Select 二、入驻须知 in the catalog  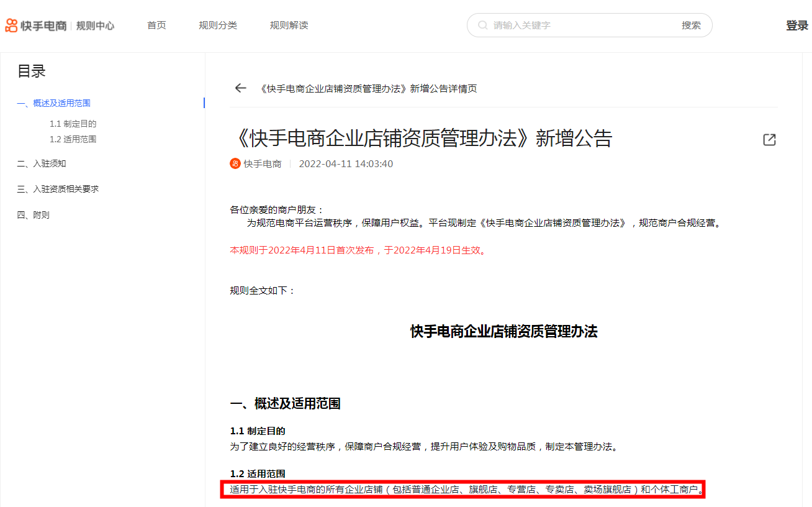click(x=42, y=164)
